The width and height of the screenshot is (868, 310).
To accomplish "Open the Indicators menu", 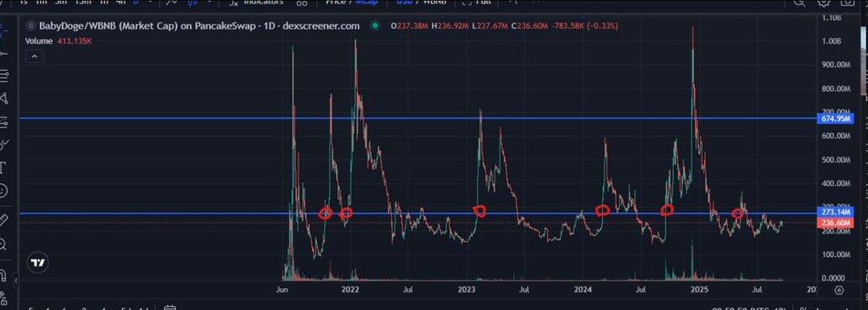I will pyautogui.click(x=257, y=3).
